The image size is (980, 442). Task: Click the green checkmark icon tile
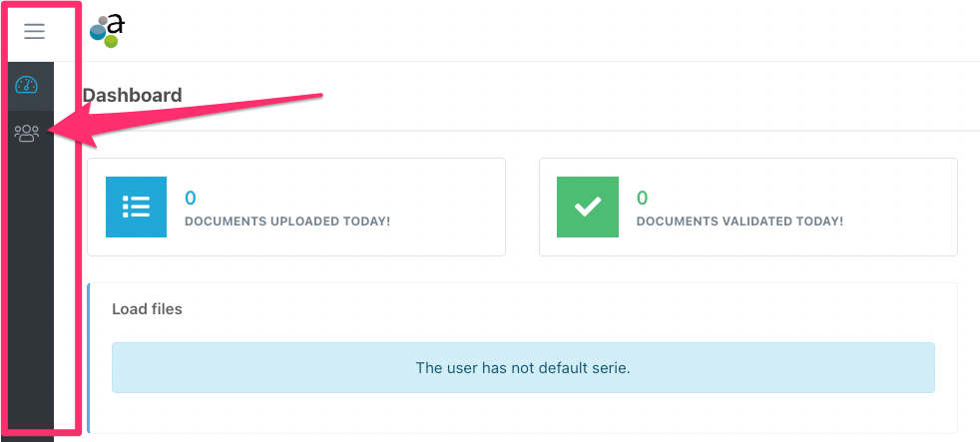(588, 207)
